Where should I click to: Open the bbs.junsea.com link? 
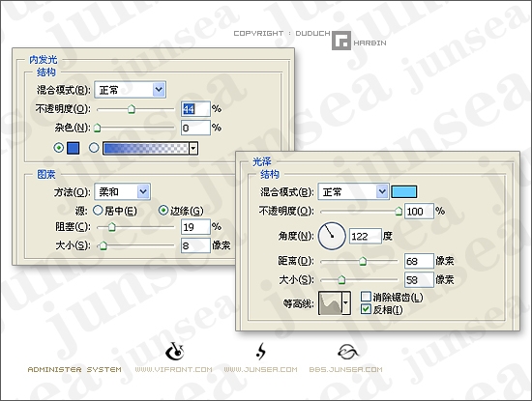(x=345, y=369)
